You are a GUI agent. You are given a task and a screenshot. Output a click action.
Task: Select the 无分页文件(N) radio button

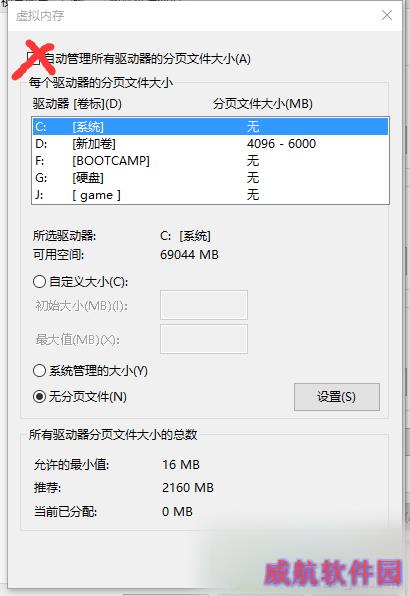click(40, 397)
